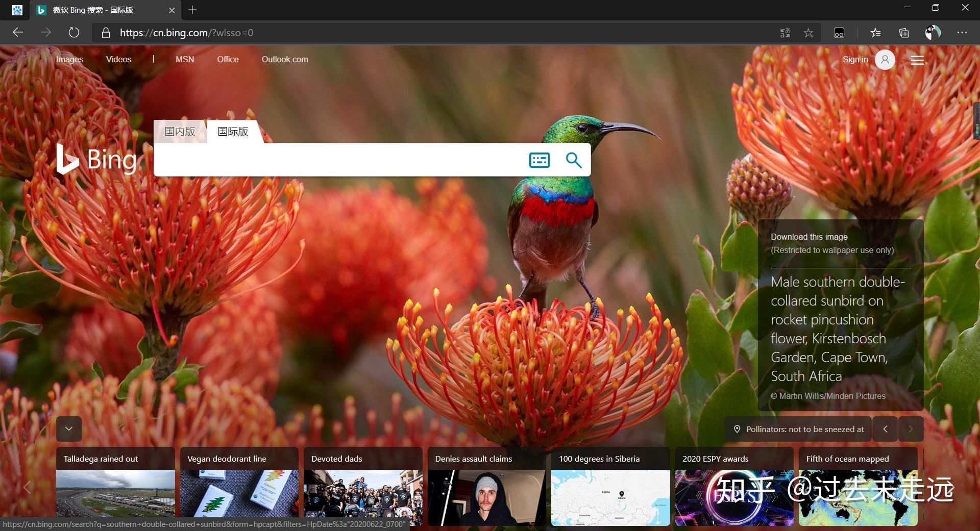This screenshot has height=531, width=980.
Task: Click the pinned Baidu tab icon
Action: point(17,10)
